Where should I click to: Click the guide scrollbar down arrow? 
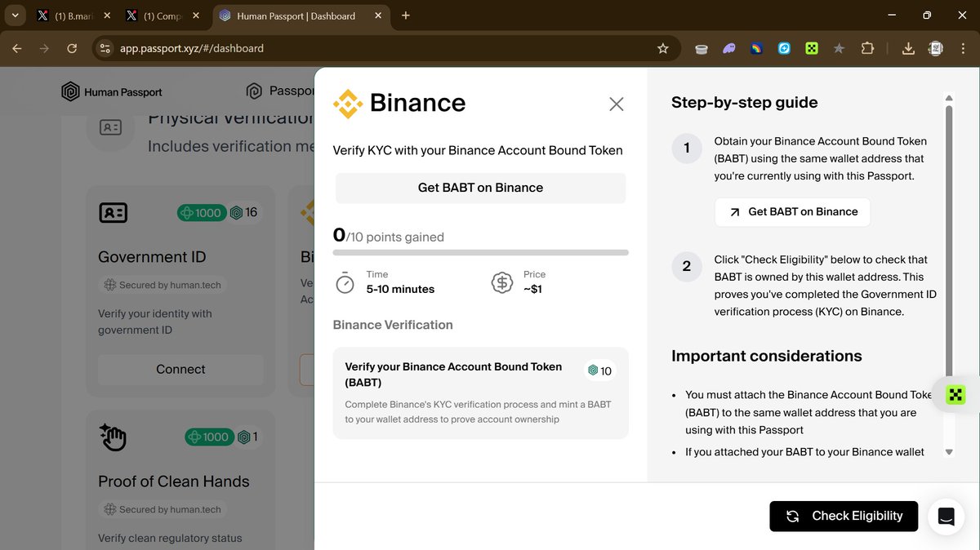(x=948, y=452)
